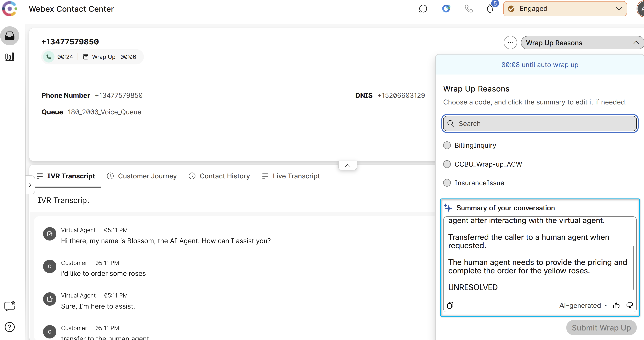Click the Submit Wrap Up button
The height and width of the screenshot is (340, 644).
click(601, 327)
